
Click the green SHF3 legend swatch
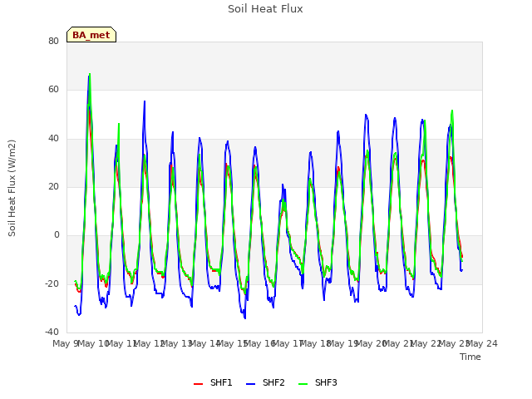click(303, 384)
